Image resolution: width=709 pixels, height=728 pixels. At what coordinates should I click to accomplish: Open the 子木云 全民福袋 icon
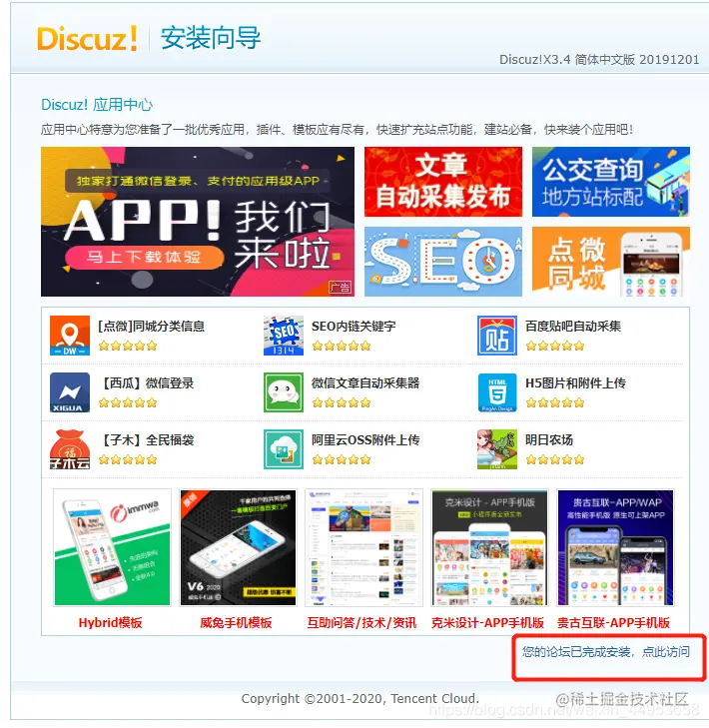(x=70, y=449)
